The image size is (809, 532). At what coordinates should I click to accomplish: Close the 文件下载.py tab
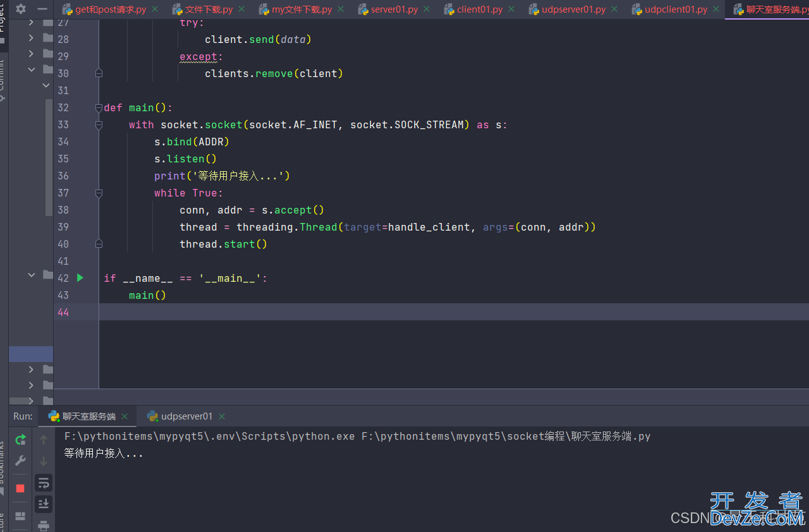[242, 9]
